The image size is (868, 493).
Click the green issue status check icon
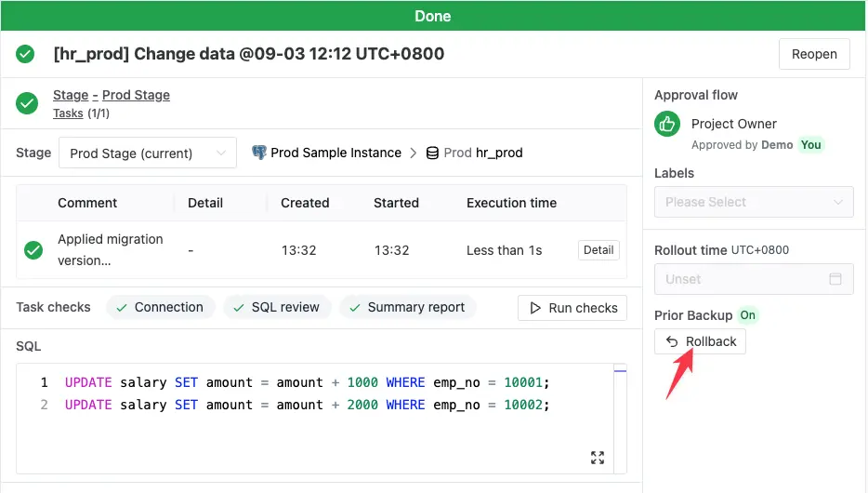(x=25, y=54)
